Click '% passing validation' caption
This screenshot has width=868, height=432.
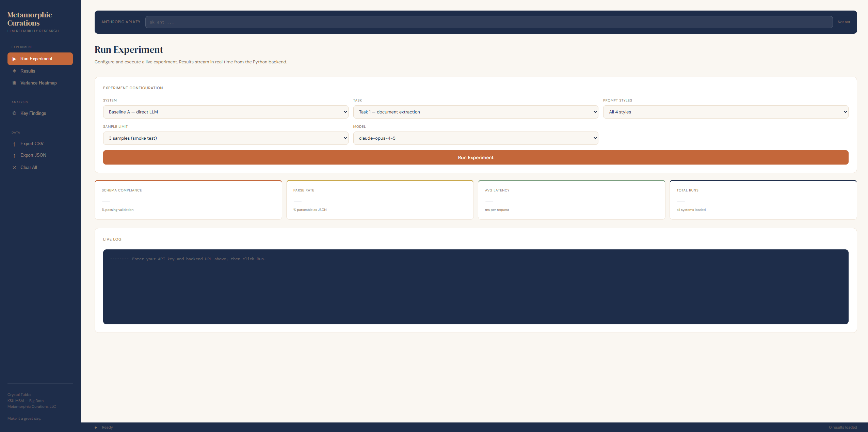117,210
